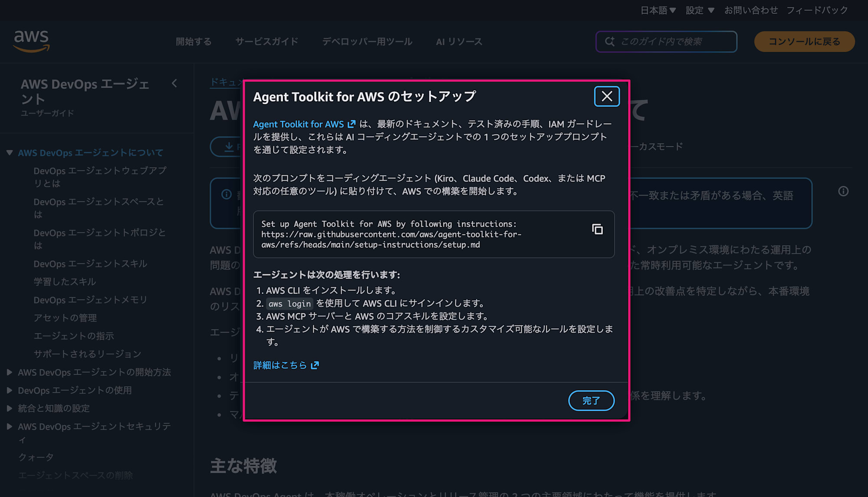Open サポートされるリージョン page
Viewport: 868px width, 497px height.
point(87,354)
